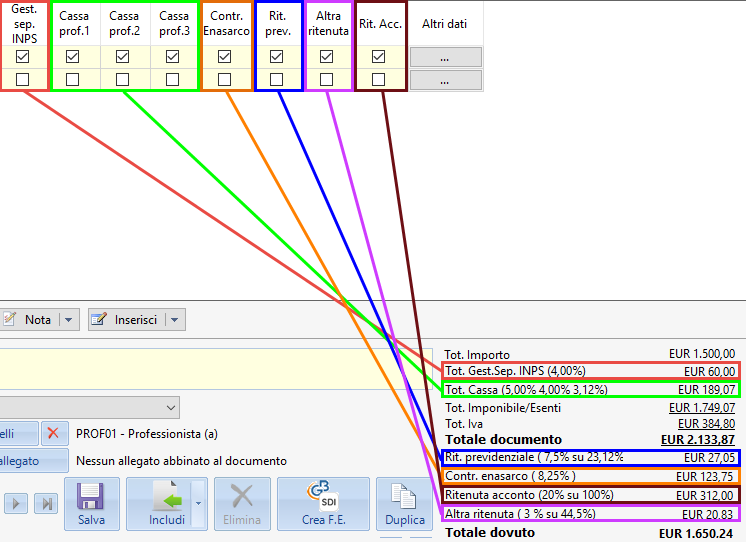Click the Tot. Importo EUR 1.500,00 value
This screenshot has width=746, height=542.
click(x=702, y=354)
